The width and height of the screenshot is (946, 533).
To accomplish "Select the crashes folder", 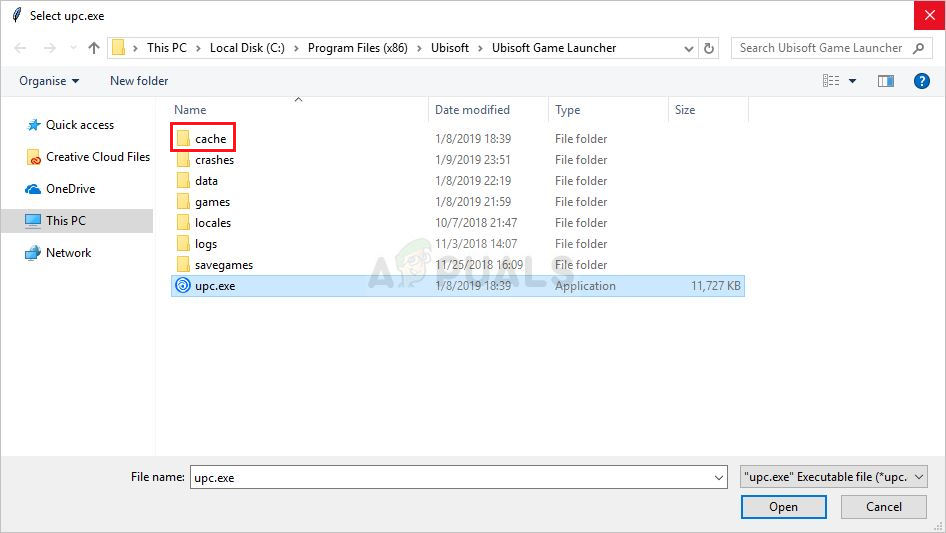I will click(x=214, y=160).
